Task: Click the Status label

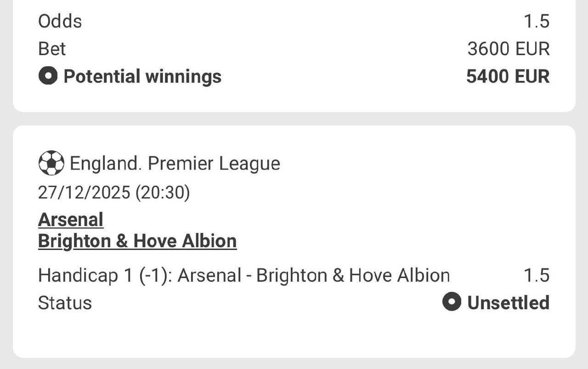Action: tap(65, 303)
